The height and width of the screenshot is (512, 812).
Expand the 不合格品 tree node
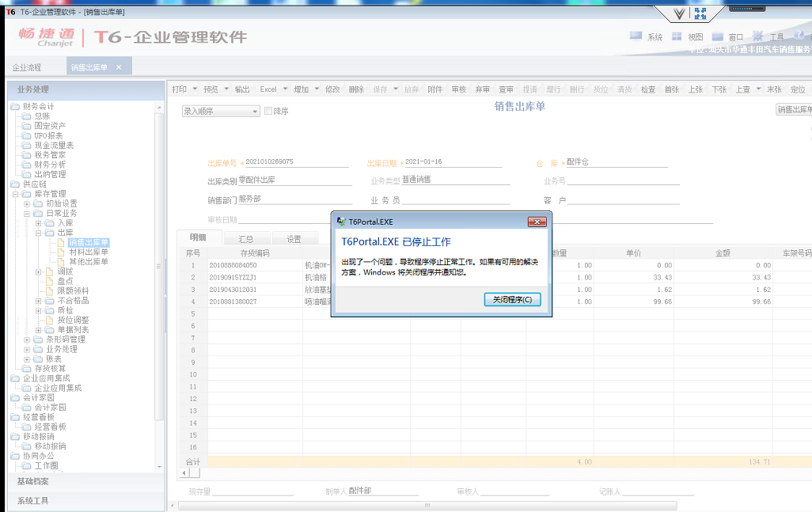(38, 301)
